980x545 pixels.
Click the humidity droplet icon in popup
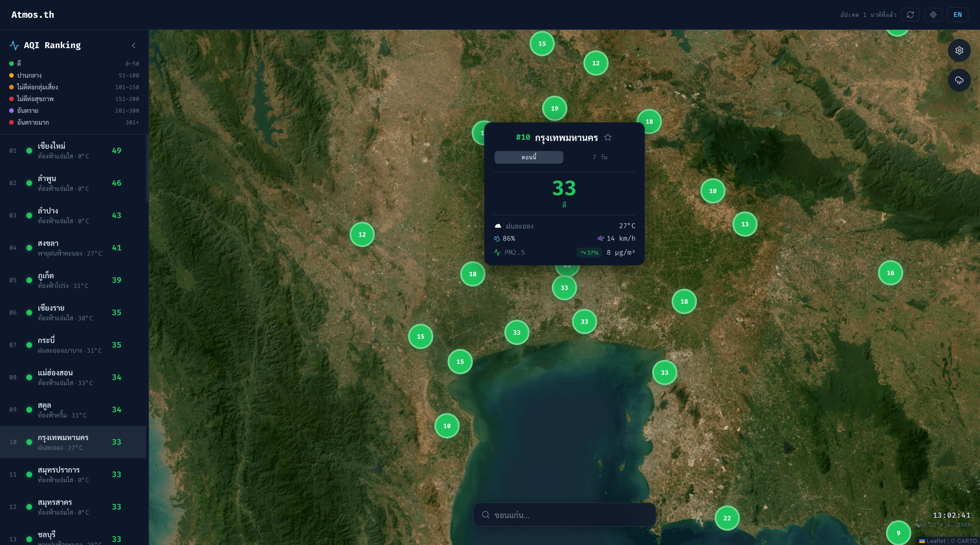[x=497, y=238]
